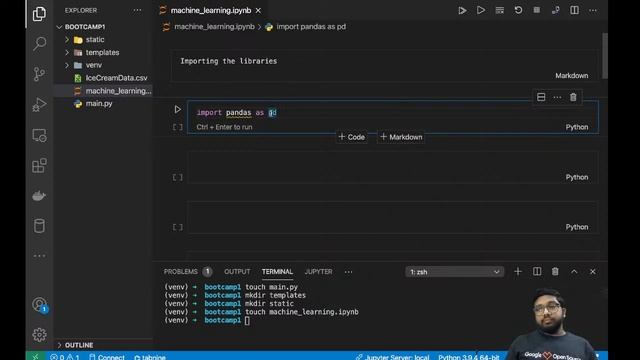Show more panel tabs ellipsis
Image resolution: width=640 pixels, height=360 pixels.
348,272
